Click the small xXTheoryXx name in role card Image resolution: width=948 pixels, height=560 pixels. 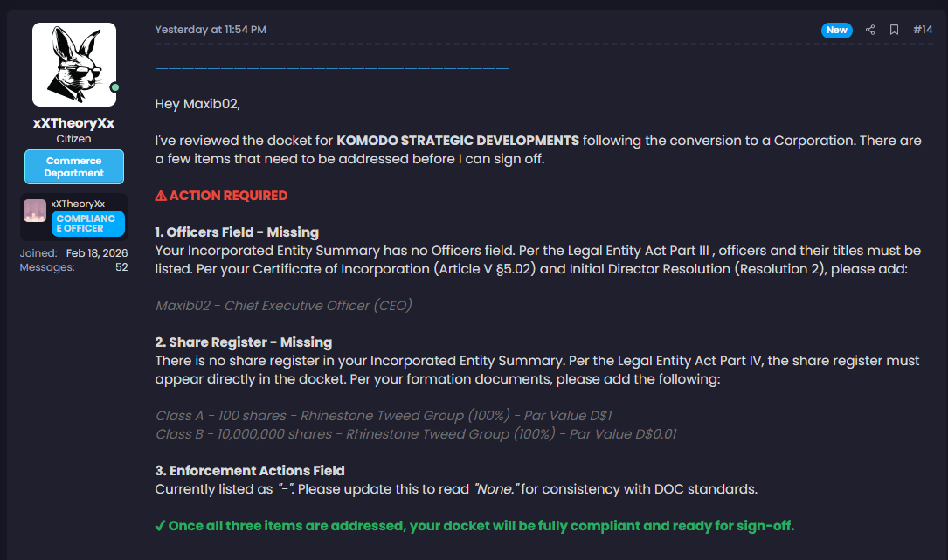[x=78, y=204]
